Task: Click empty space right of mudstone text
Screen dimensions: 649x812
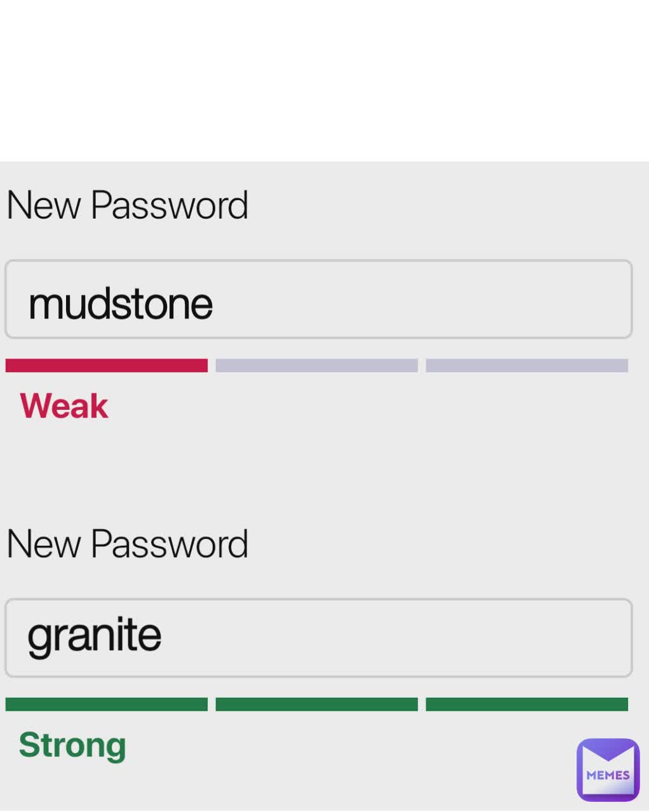Action: coord(419,299)
